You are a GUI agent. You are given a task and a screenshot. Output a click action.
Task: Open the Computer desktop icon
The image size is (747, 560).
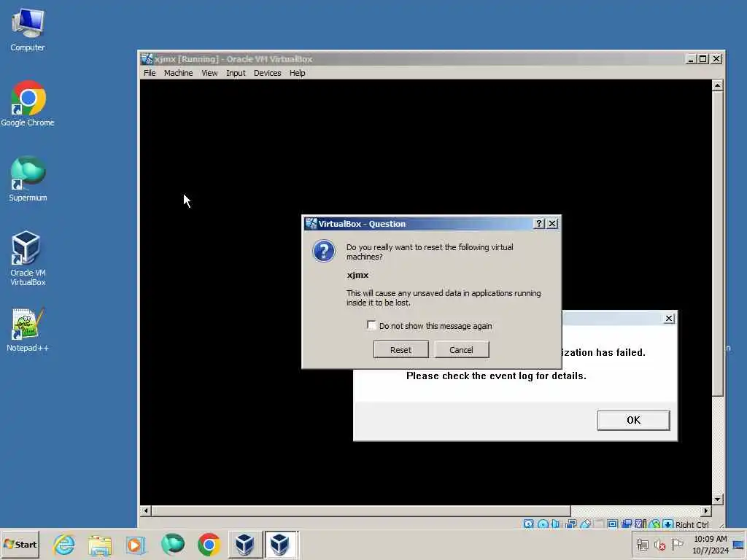pyautogui.click(x=28, y=29)
